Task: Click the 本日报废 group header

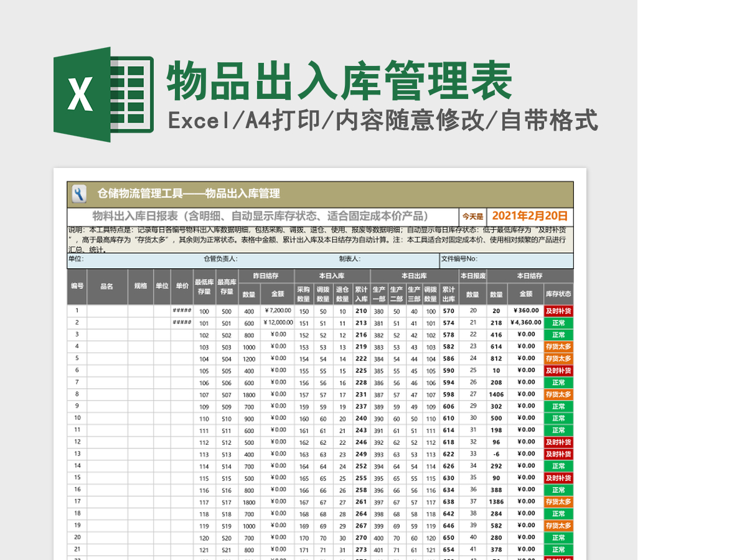Action: tap(472, 276)
